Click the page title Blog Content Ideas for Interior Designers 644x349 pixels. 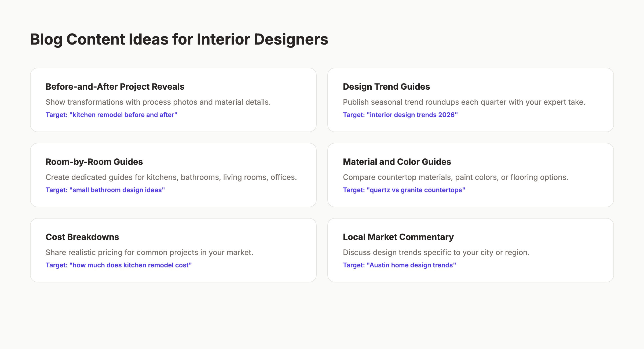pos(179,39)
